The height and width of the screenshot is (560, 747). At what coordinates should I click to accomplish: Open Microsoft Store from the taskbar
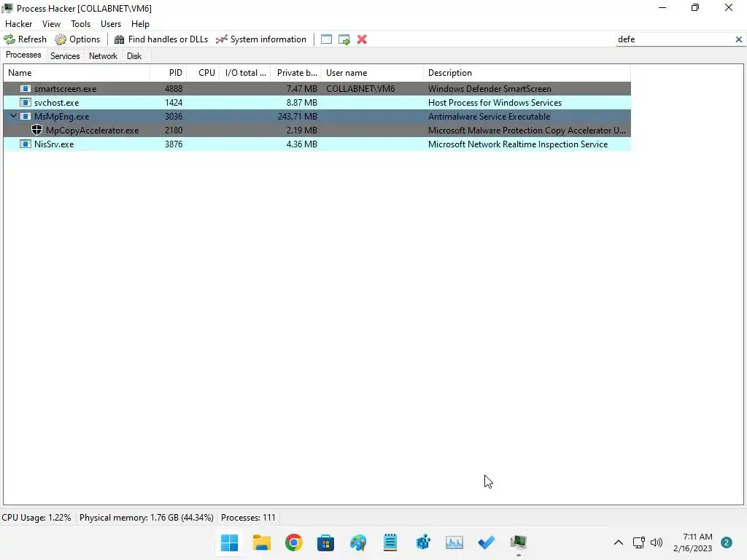click(x=326, y=542)
